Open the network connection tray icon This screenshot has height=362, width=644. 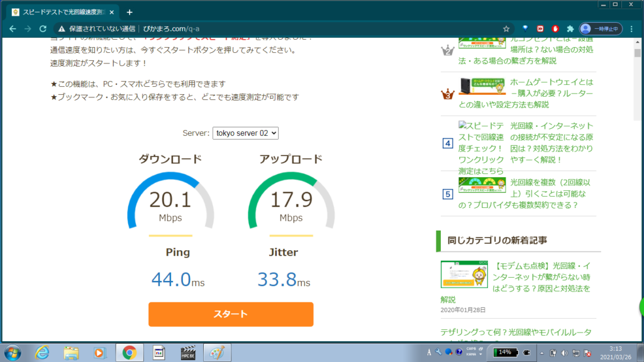576,353
